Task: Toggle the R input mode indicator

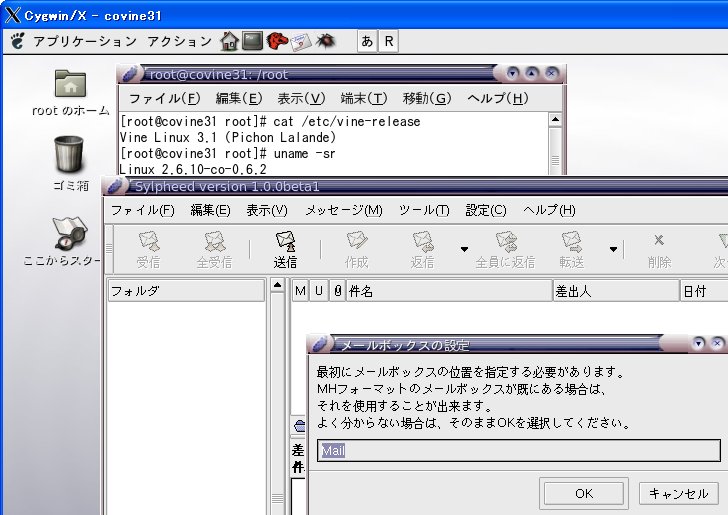Action: pos(388,41)
